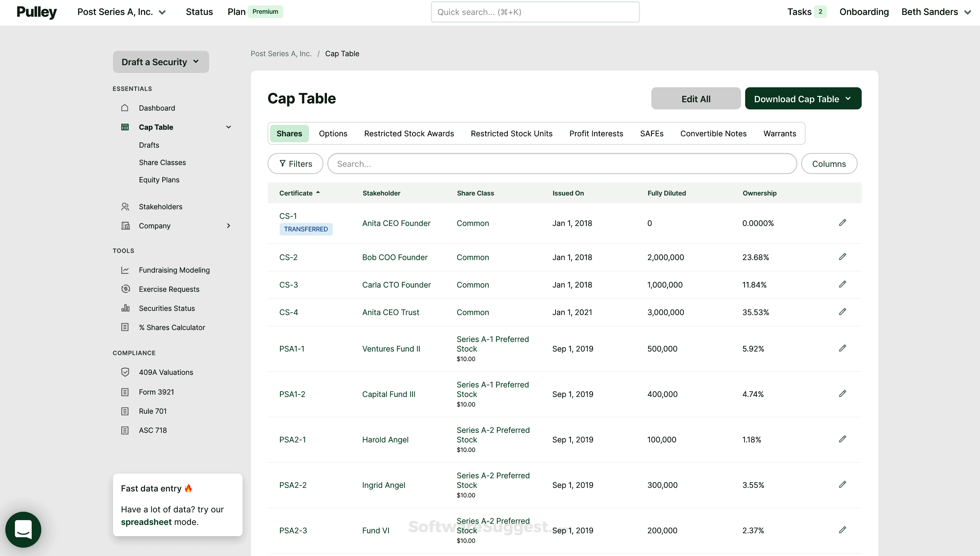Image resolution: width=980 pixels, height=556 pixels.
Task: Toggle the Certificate column sort order
Action: tap(299, 193)
